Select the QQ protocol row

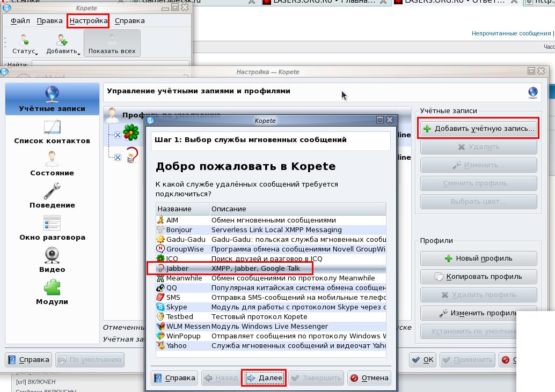[271, 288]
